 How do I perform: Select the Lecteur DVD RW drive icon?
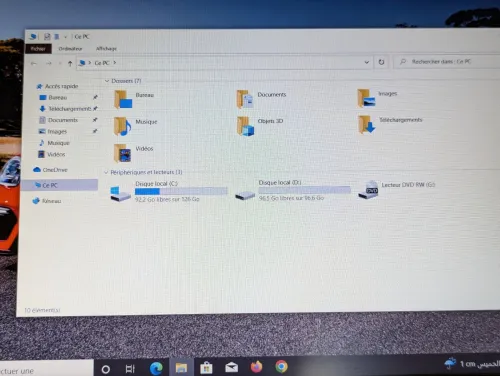click(x=368, y=189)
